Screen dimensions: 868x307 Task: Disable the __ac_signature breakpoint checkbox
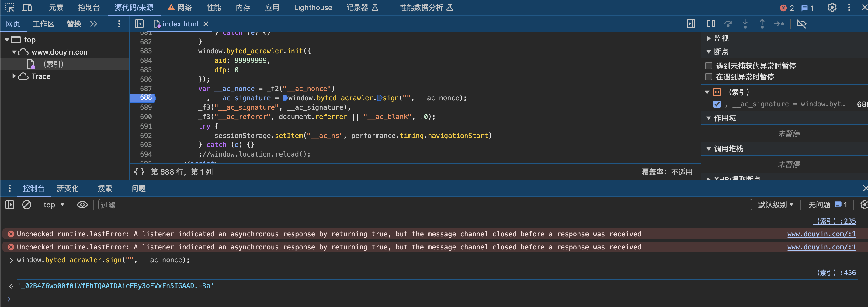point(717,104)
